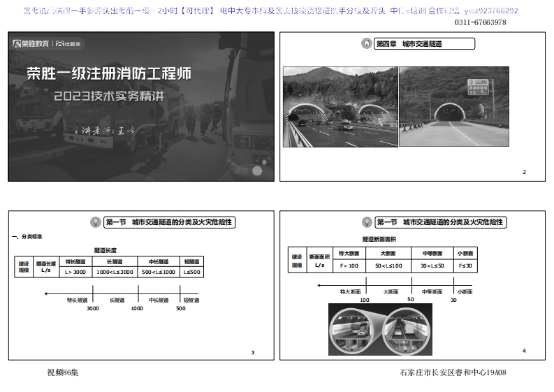
Task: Click the 第四章 城市交通隧道 title box
Action: (x=425, y=44)
